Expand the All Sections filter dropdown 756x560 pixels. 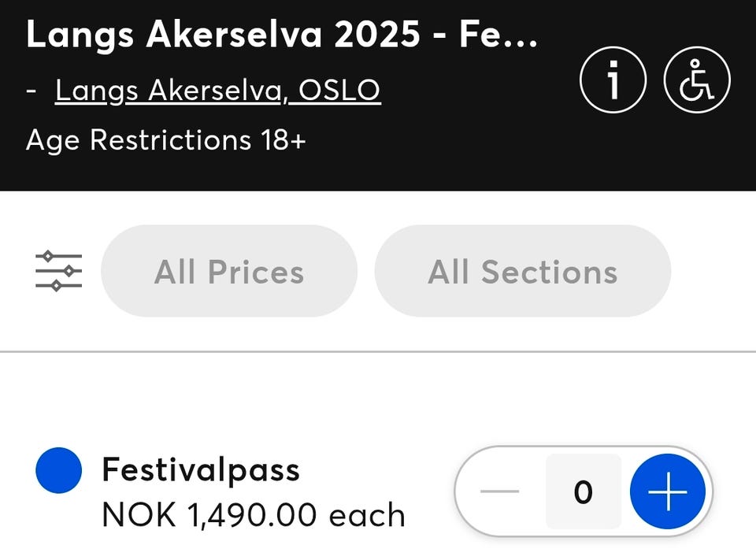click(522, 272)
